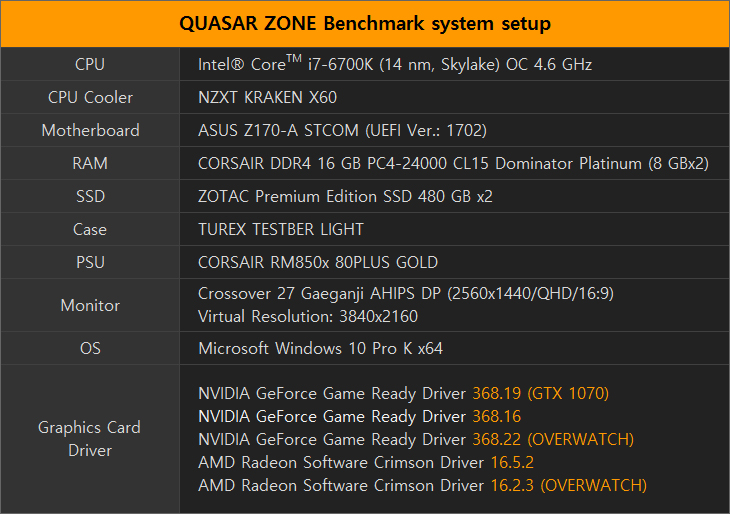
Task: Click the 'CORSAIR RM850x 80PLUS GOLD' value
Action: click(x=318, y=263)
